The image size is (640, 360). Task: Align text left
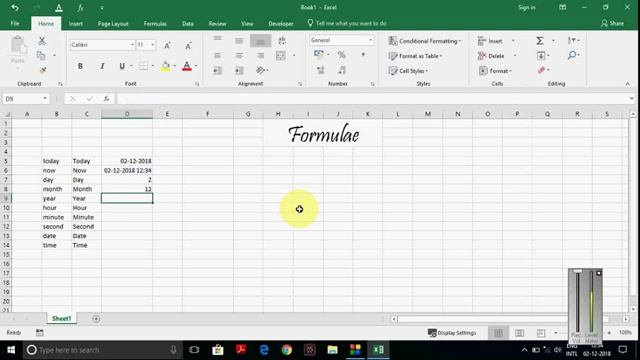[x=218, y=56]
